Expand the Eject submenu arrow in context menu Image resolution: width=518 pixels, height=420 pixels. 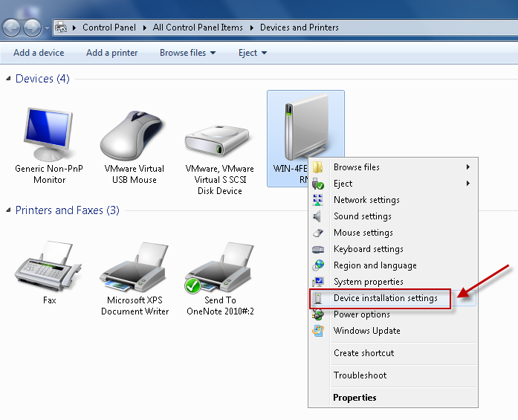[x=467, y=184]
